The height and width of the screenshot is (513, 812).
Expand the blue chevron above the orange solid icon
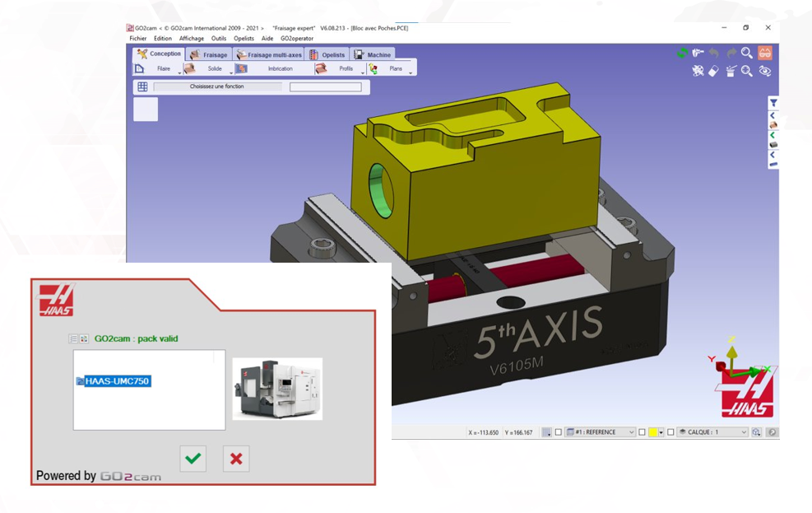point(773,115)
